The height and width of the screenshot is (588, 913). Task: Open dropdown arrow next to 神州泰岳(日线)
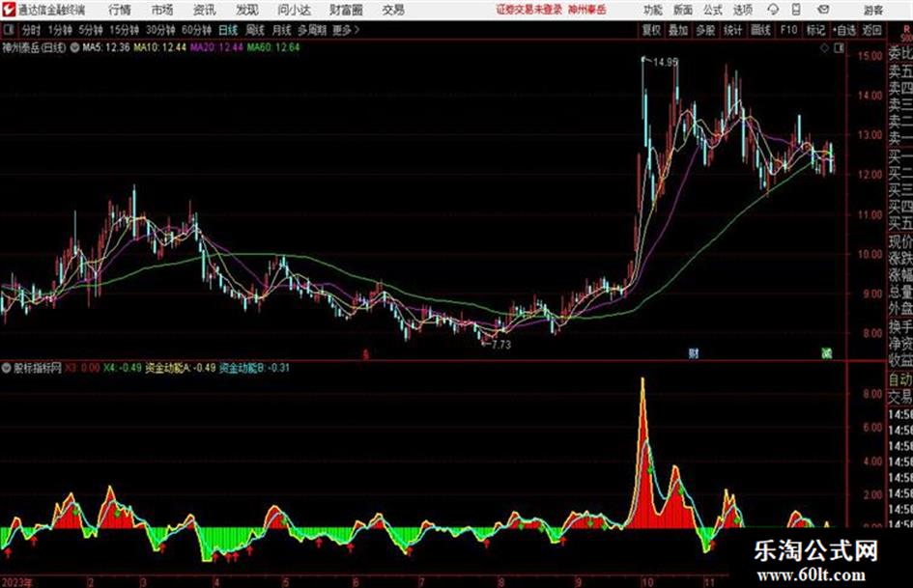74,48
